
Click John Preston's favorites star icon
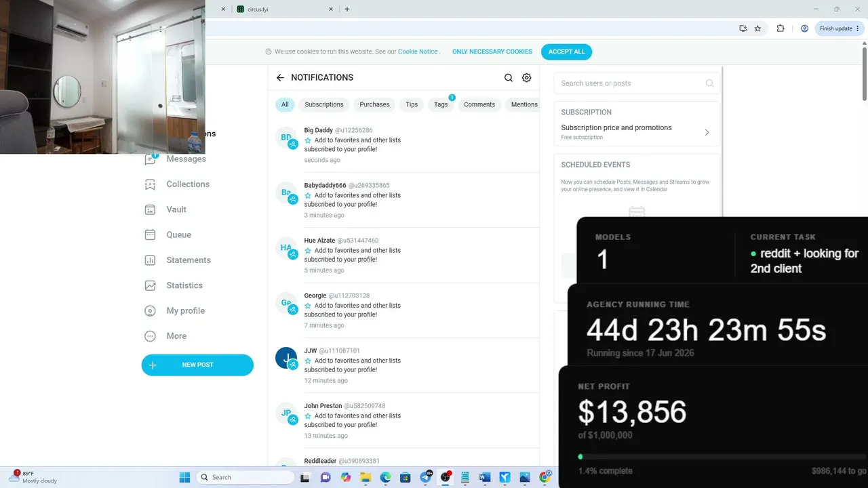coord(308,416)
